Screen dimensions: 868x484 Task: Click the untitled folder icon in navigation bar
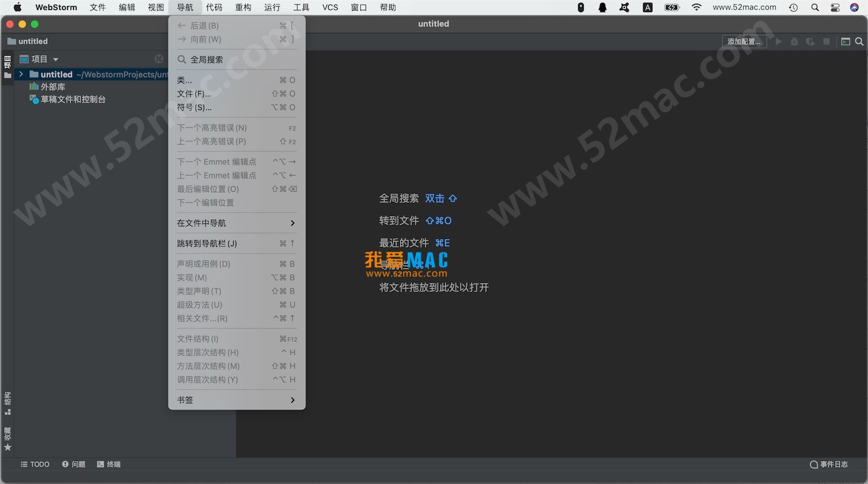click(12, 41)
